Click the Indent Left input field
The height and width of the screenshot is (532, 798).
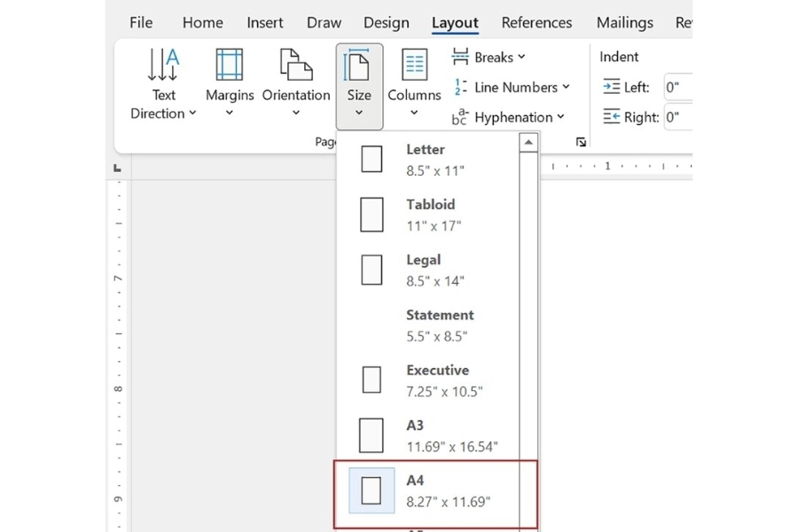(x=678, y=87)
